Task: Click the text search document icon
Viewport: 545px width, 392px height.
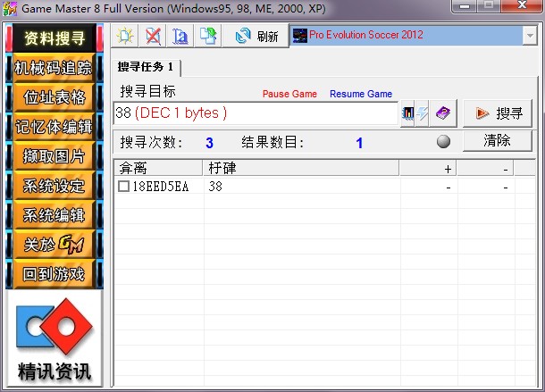Action: (180, 36)
